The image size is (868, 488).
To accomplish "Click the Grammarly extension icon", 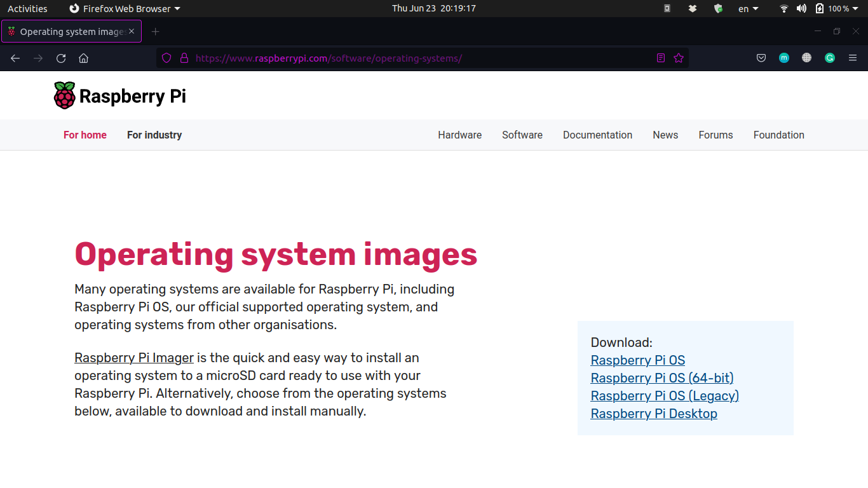I will [829, 58].
